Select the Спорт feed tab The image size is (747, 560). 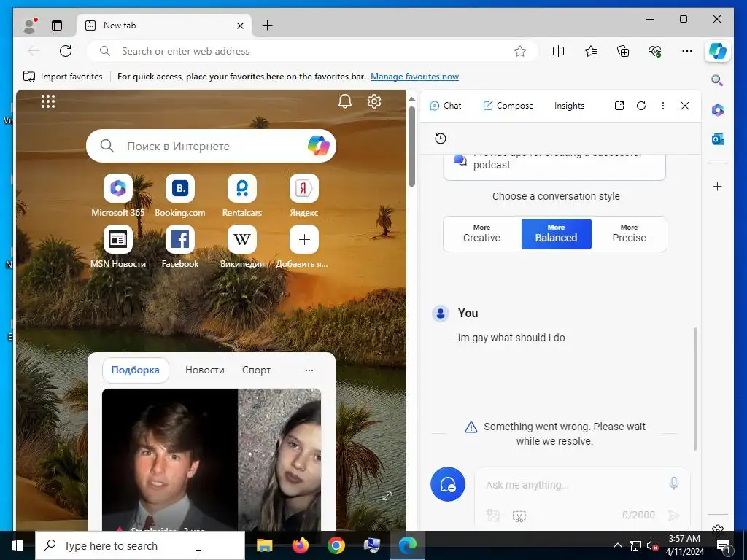(256, 370)
